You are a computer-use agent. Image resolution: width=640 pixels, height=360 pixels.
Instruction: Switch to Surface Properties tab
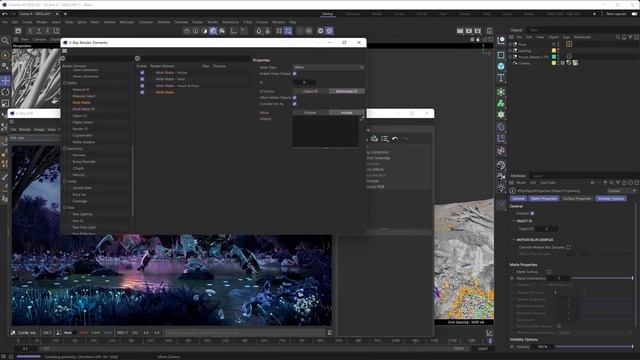(x=577, y=198)
